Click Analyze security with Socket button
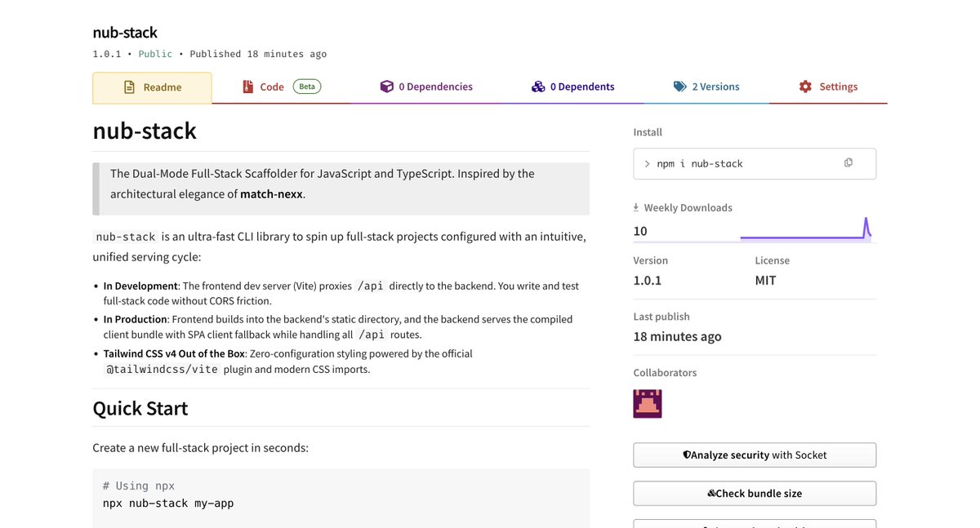This screenshot has height=528, width=980. tap(755, 455)
